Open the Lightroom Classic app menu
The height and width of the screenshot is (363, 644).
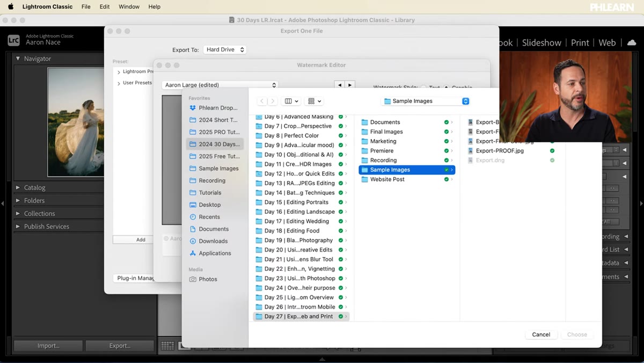pos(47,6)
